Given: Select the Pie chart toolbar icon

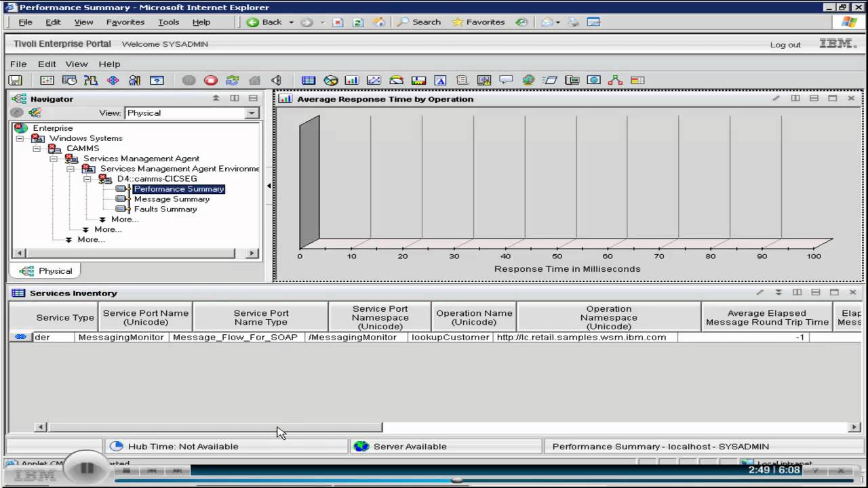Looking at the screenshot, I should point(330,80).
